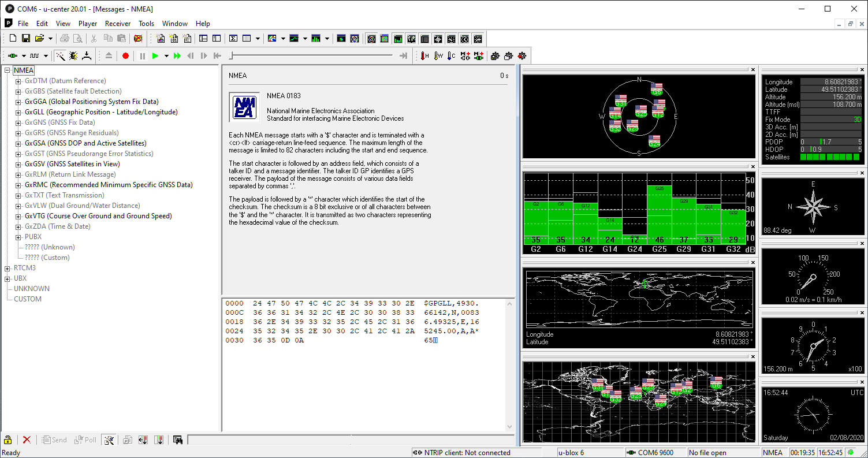This screenshot has height=458, width=868.
Task: Click the Send button
Action: coord(54,440)
